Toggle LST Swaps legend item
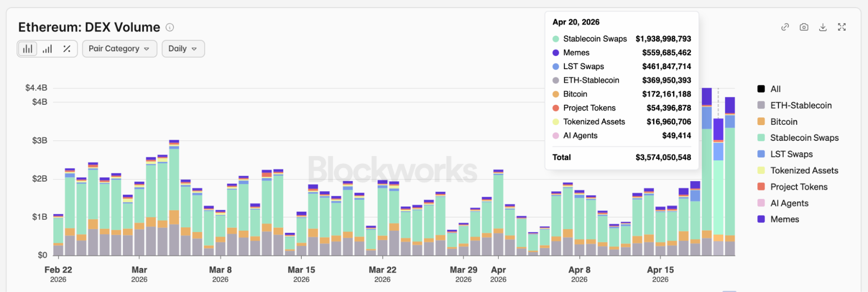 (x=791, y=154)
